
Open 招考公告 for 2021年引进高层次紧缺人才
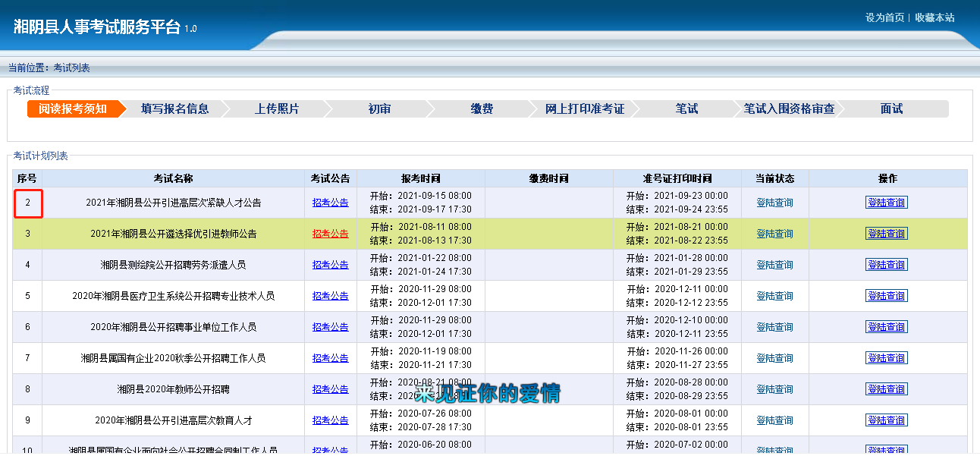[330, 203]
